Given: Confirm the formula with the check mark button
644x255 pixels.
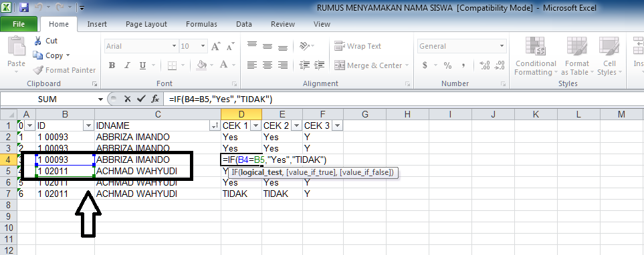Looking at the screenshot, I should [x=141, y=99].
